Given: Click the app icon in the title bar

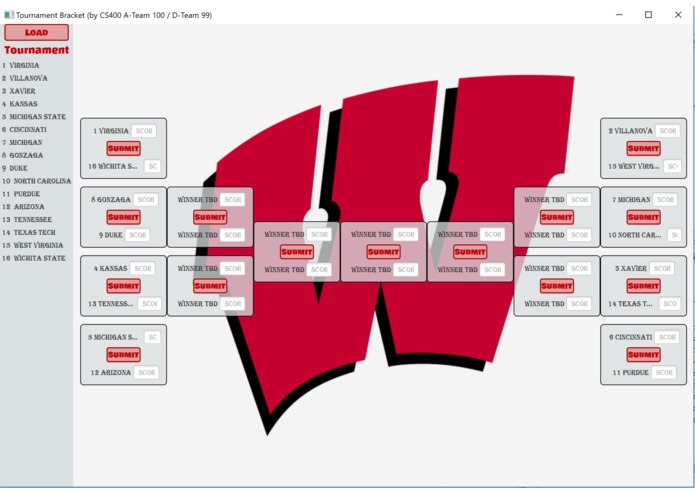Looking at the screenshot, I should (9, 15).
